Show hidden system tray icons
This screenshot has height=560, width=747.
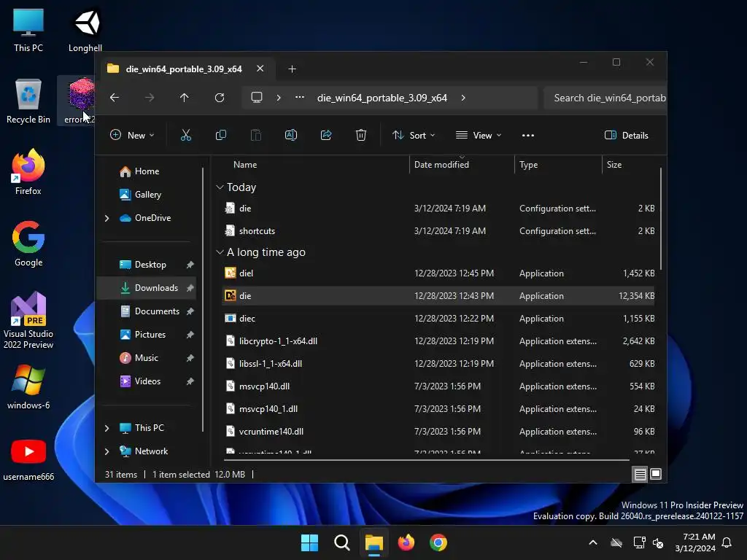[592, 542]
